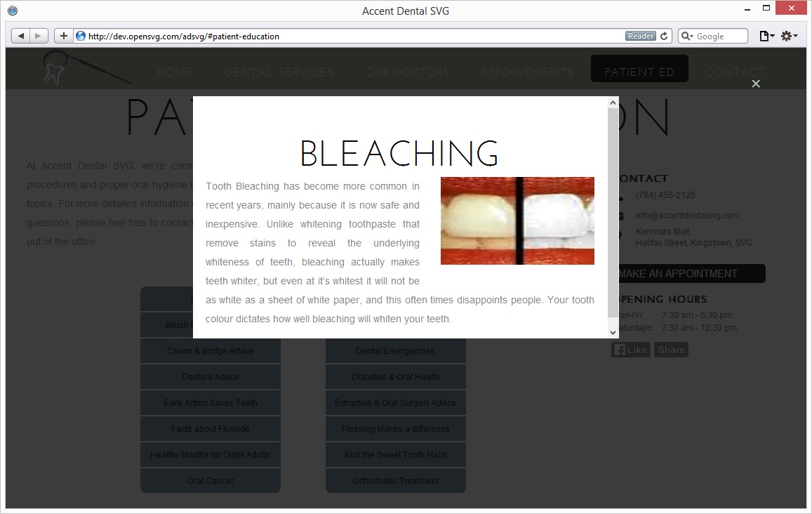Go forward with the browser forward arrow
This screenshot has height=514, width=812.
click(x=39, y=36)
